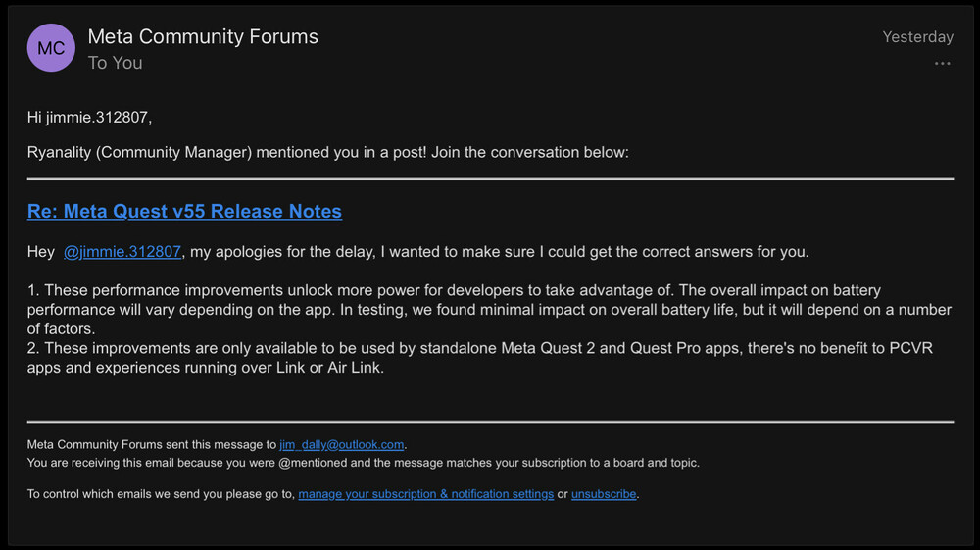Expand the "To You" recipient details
980x550 pixels.
[115, 63]
